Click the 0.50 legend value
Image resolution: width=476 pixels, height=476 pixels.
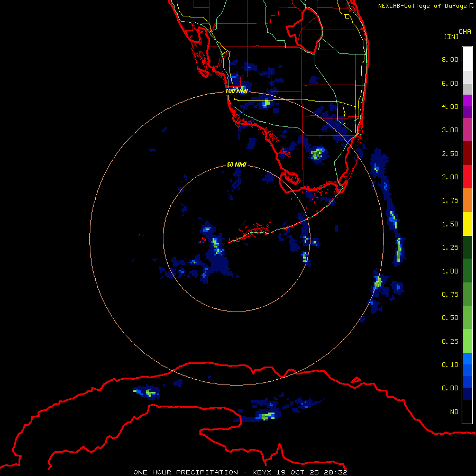click(x=450, y=318)
